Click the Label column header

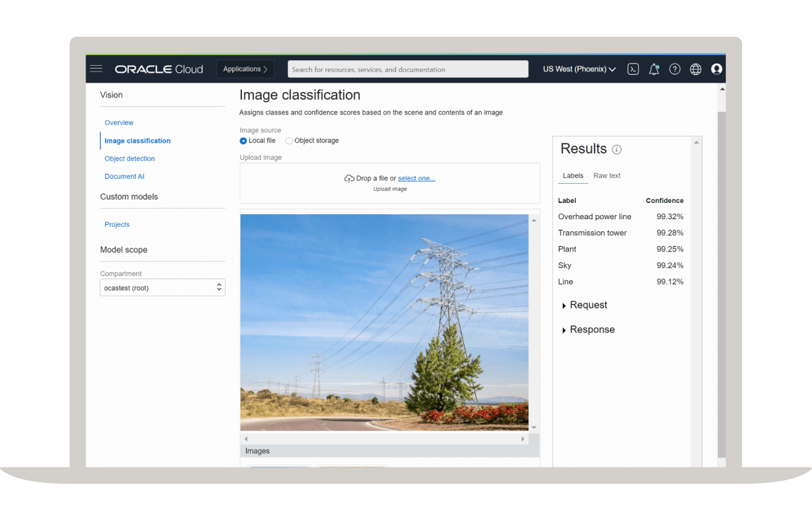pyautogui.click(x=567, y=201)
